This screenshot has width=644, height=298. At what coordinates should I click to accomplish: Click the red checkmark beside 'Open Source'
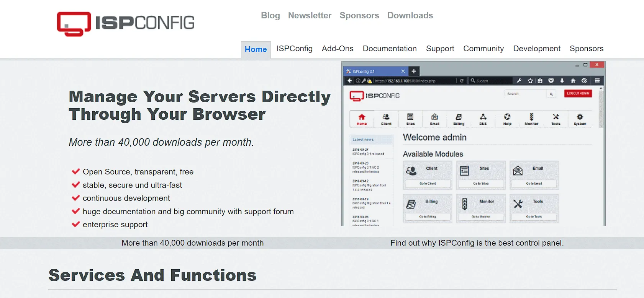click(76, 171)
